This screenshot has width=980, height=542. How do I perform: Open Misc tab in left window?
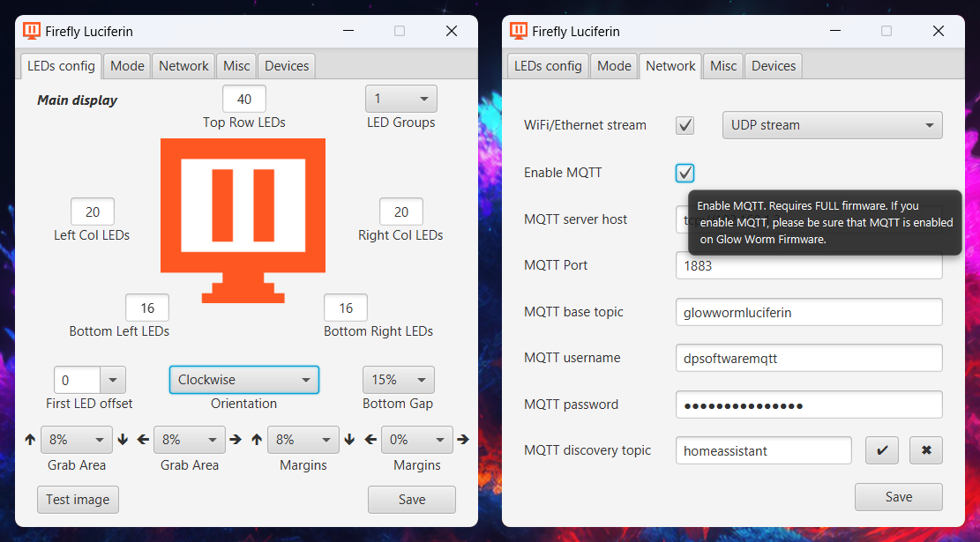point(236,66)
